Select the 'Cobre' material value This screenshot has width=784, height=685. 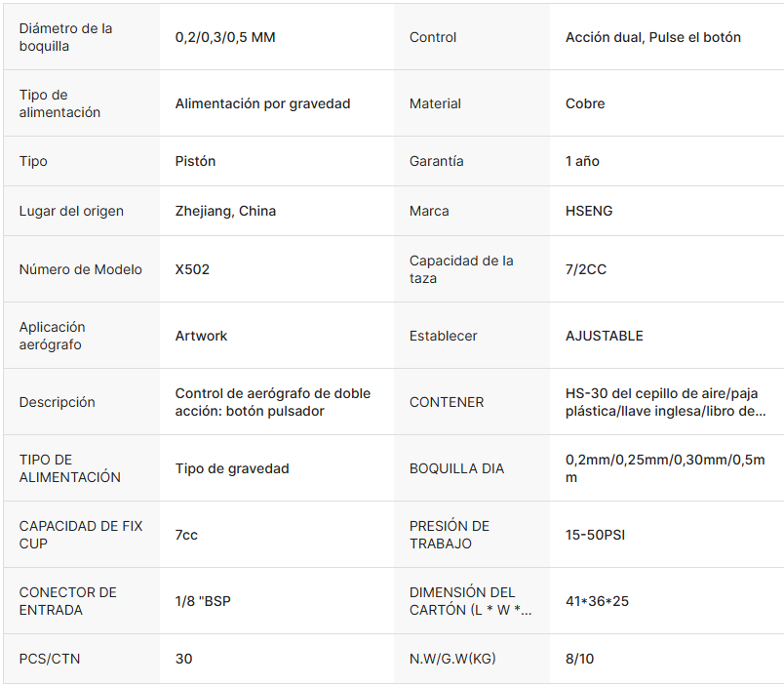point(585,103)
